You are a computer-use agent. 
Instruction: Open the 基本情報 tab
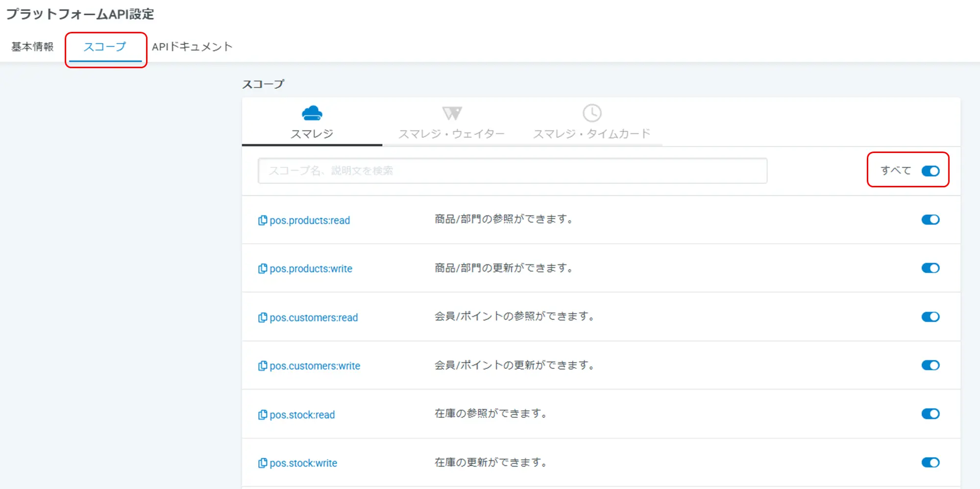point(32,47)
